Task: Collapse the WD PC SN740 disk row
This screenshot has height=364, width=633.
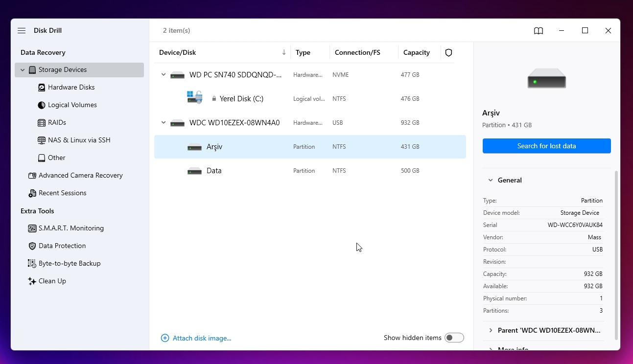Action: coord(164,75)
